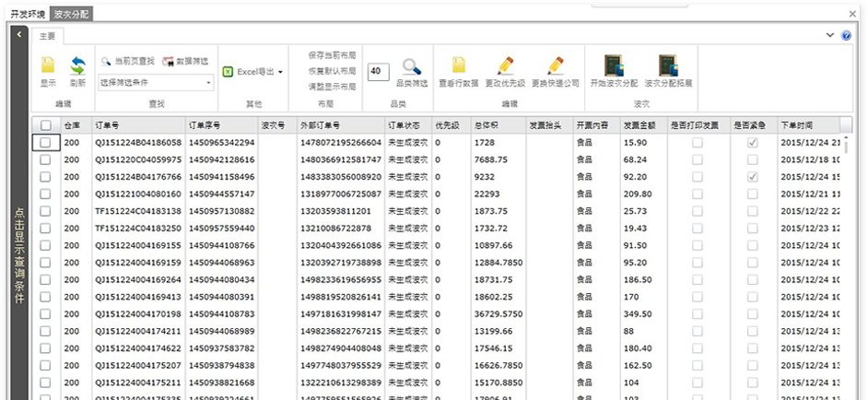
Task: Click the 优先级 column header
Action: tap(451, 125)
